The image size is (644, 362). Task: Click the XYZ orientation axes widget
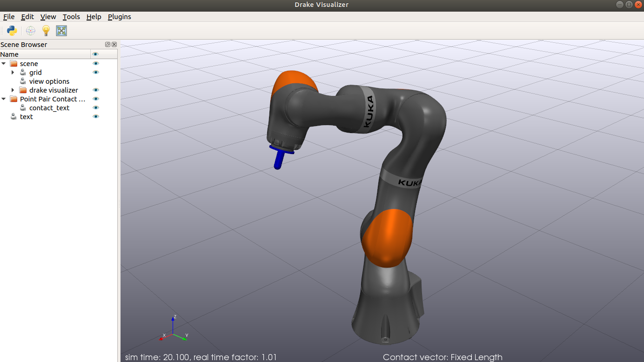coord(174,329)
